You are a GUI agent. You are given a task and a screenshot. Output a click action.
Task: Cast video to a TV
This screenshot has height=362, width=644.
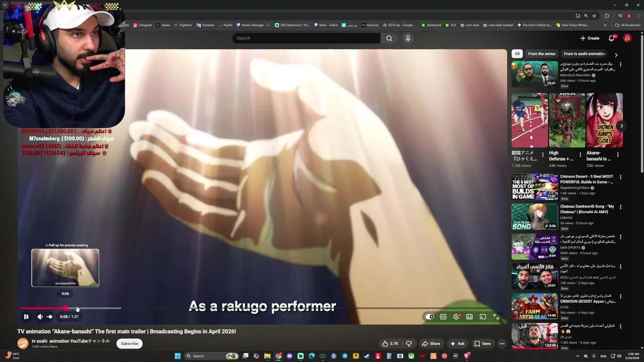click(x=482, y=317)
